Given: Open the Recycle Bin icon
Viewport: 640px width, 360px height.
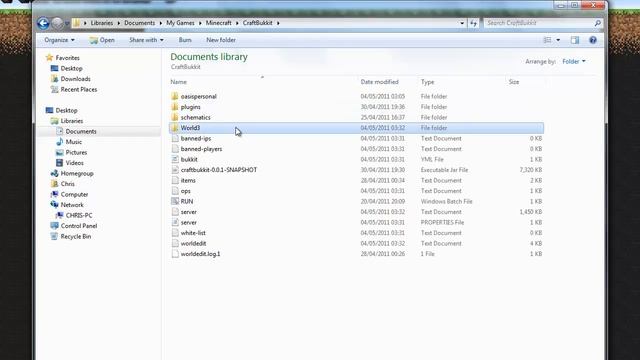Looking at the screenshot, I should pyautogui.click(x=54, y=236).
